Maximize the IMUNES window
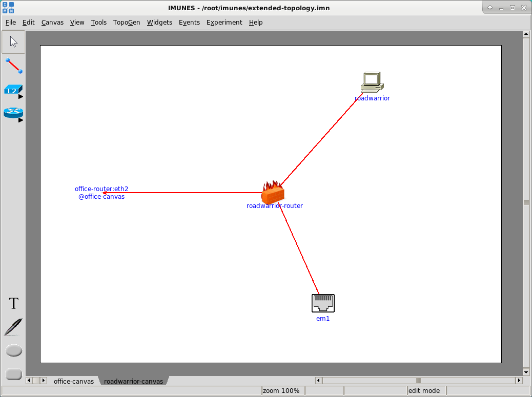Image resolution: width=532 pixels, height=397 pixels. 513,8
